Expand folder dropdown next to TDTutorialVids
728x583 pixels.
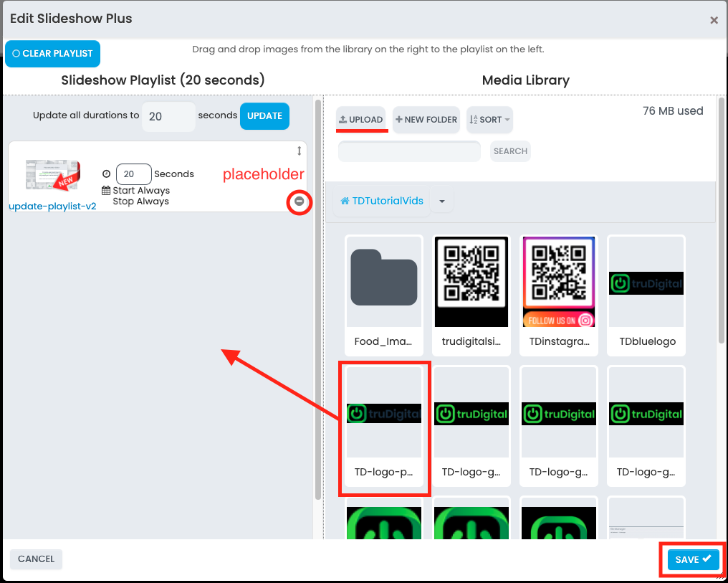442,202
